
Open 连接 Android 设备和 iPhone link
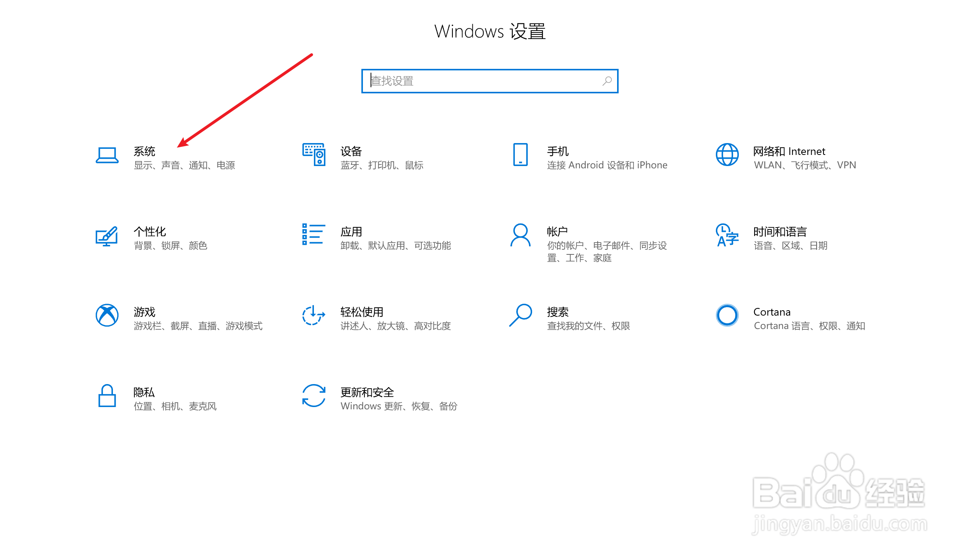click(x=607, y=165)
